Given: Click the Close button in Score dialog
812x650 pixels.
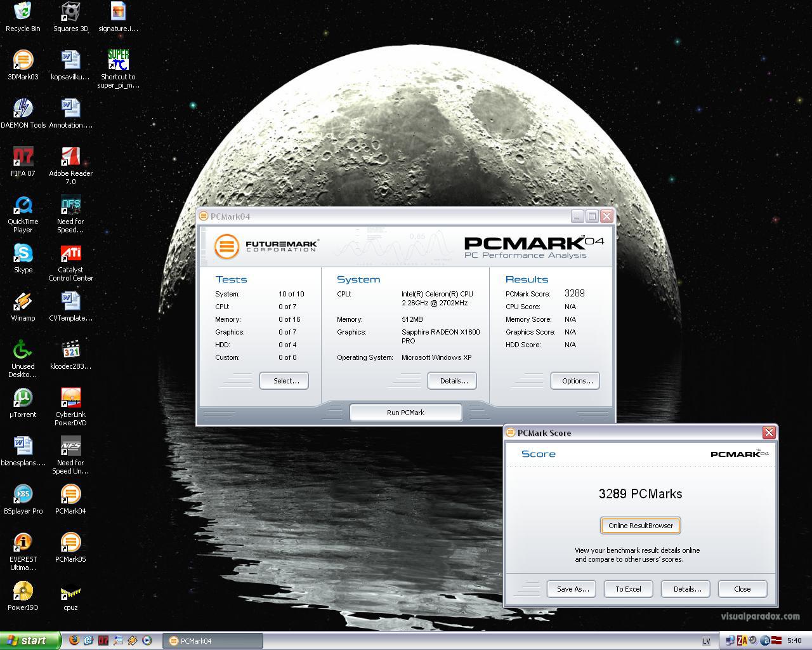Looking at the screenshot, I should [x=743, y=589].
